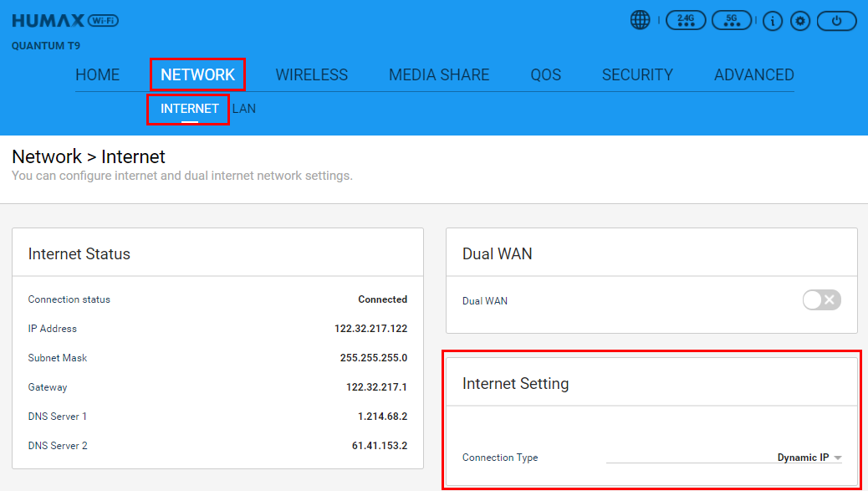This screenshot has height=491, width=868.
Task: Expand the Connection Type dropdown arrow
Action: pos(838,458)
